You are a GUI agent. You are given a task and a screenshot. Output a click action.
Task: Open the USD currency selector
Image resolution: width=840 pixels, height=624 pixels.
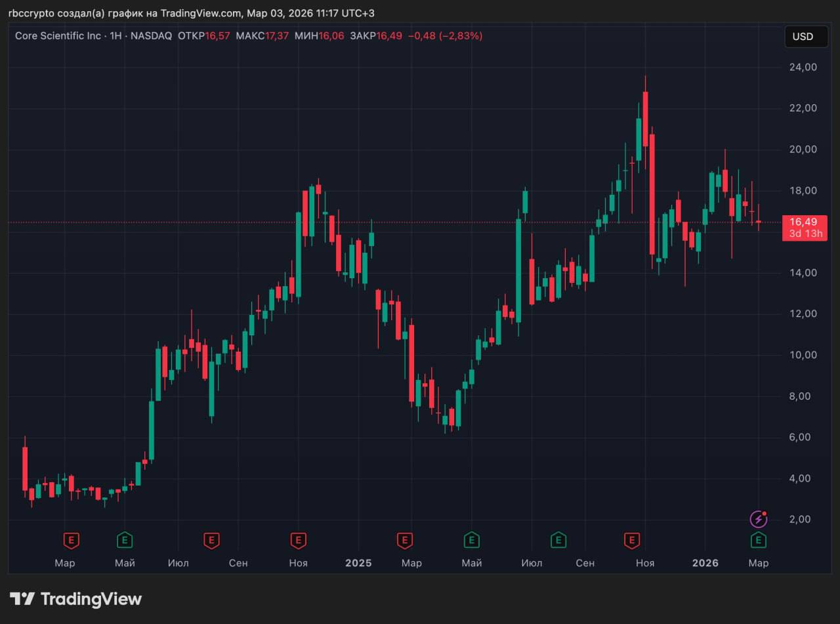pos(806,37)
